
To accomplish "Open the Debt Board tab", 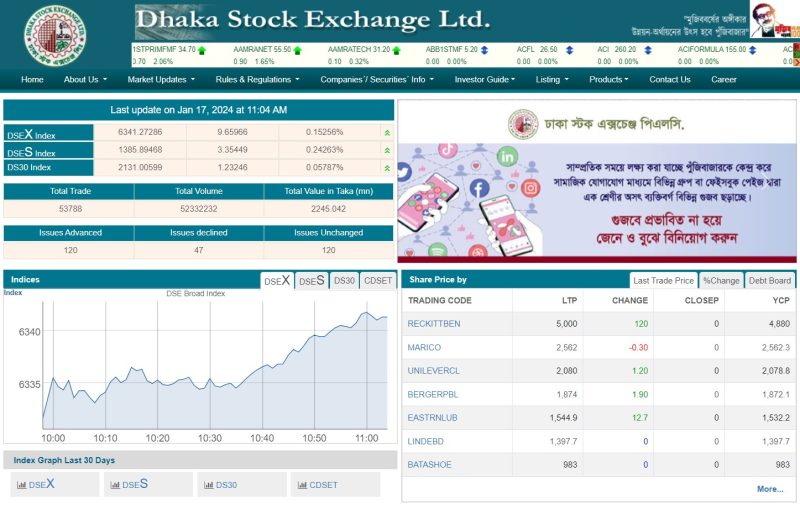I will pyautogui.click(x=770, y=281).
